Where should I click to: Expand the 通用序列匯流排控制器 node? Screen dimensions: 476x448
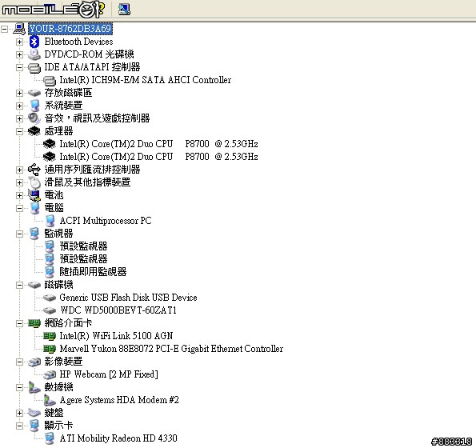(x=19, y=170)
